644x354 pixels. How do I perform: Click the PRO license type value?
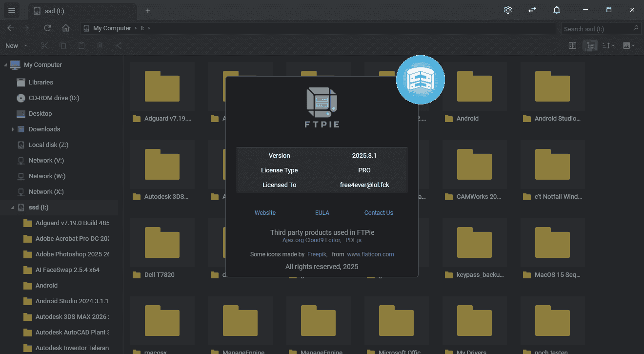tap(364, 170)
